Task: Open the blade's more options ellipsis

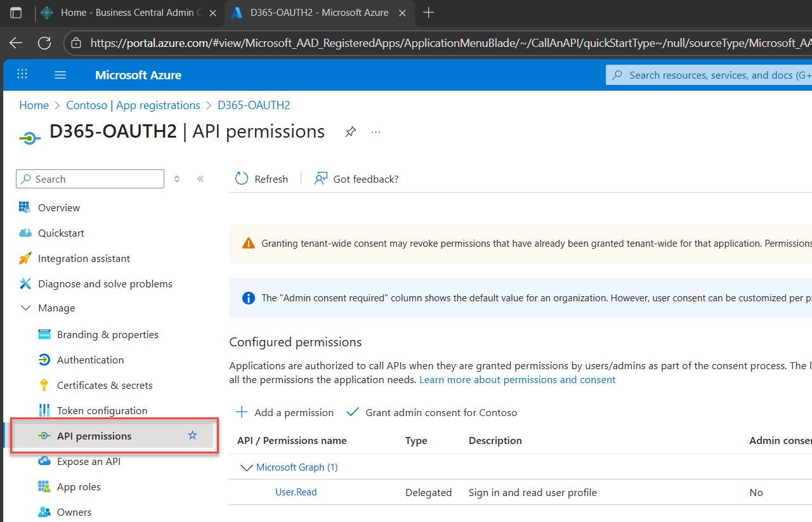Action: 376,132
